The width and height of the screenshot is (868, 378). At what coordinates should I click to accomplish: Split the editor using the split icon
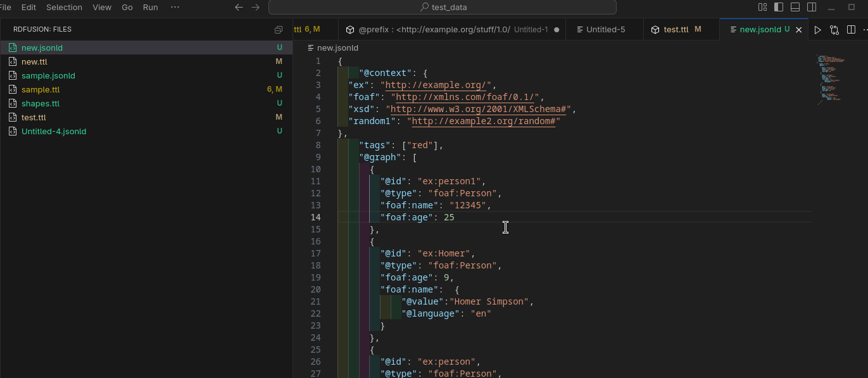point(851,29)
